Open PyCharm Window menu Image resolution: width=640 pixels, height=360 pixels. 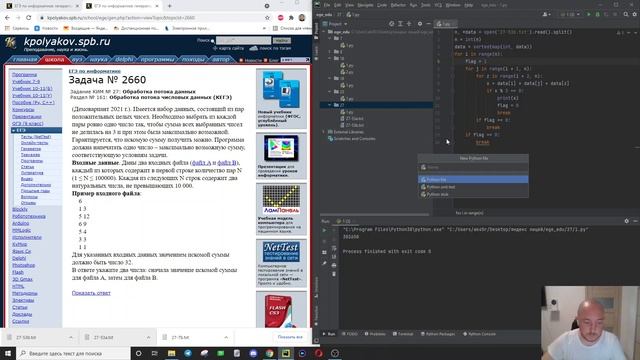click(x=453, y=5)
